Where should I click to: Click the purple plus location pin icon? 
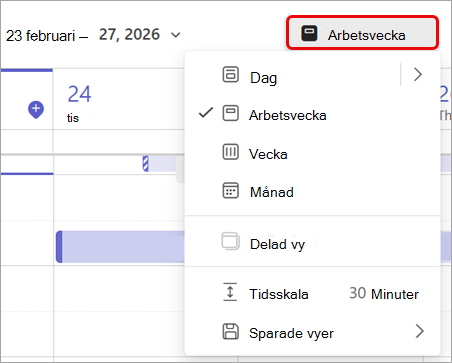pyautogui.click(x=36, y=110)
